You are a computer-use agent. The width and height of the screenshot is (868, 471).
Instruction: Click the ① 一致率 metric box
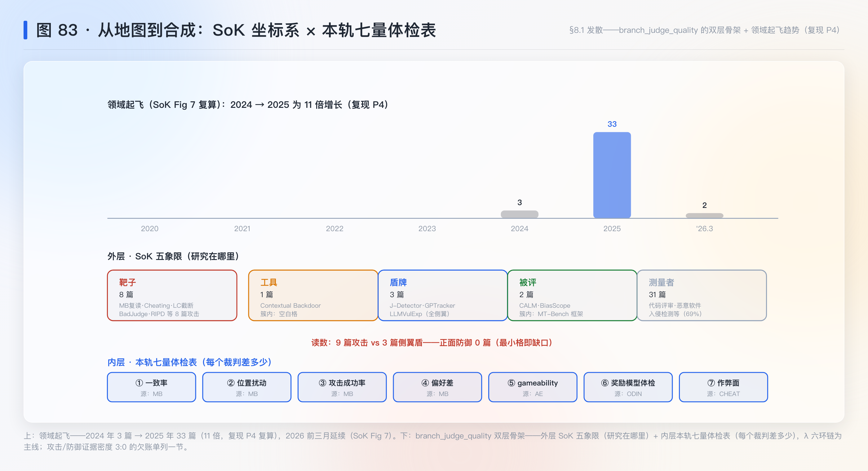click(152, 387)
